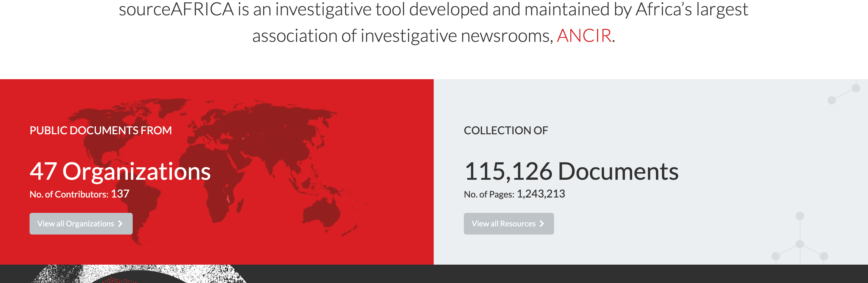Click the sourceAFRICA intro paragraph text
The image size is (868, 283).
tap(433, 22)
